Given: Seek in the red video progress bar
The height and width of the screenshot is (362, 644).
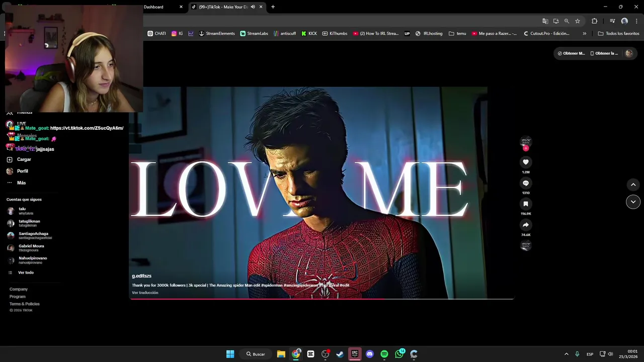Looking at the screenshot, I should pos(321,299).
